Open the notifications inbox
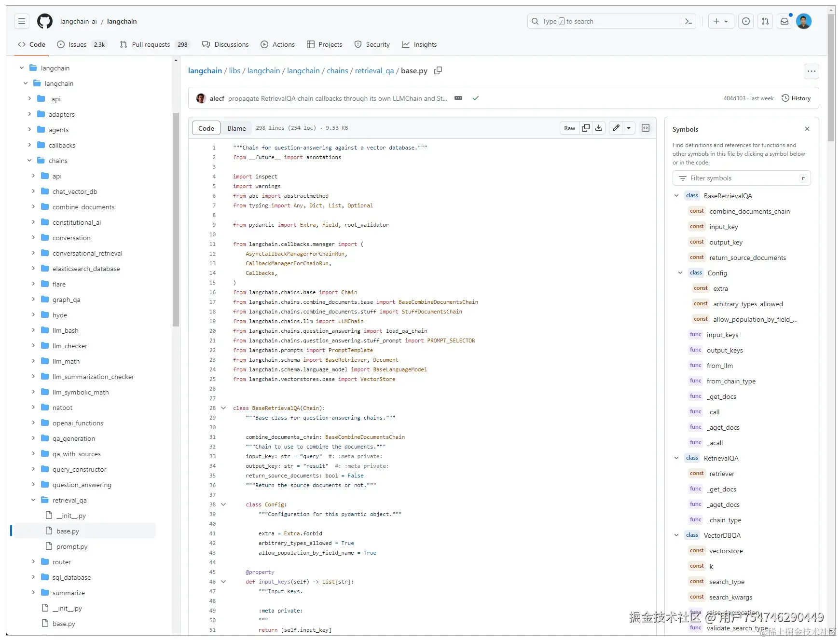Image resolution: width=840 pixels, height=640 pixels. pyautogui.click(x=785, y=21)
